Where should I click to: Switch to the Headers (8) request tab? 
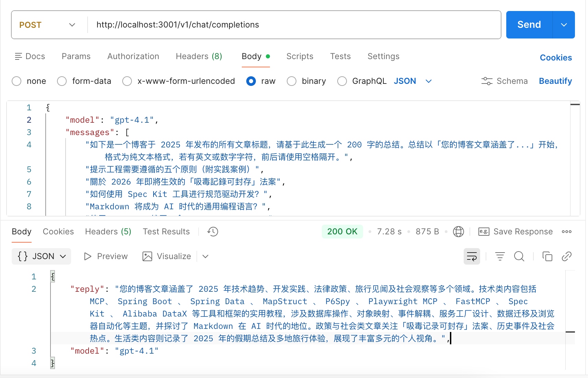pyautogui.click(x=199, y=56)
